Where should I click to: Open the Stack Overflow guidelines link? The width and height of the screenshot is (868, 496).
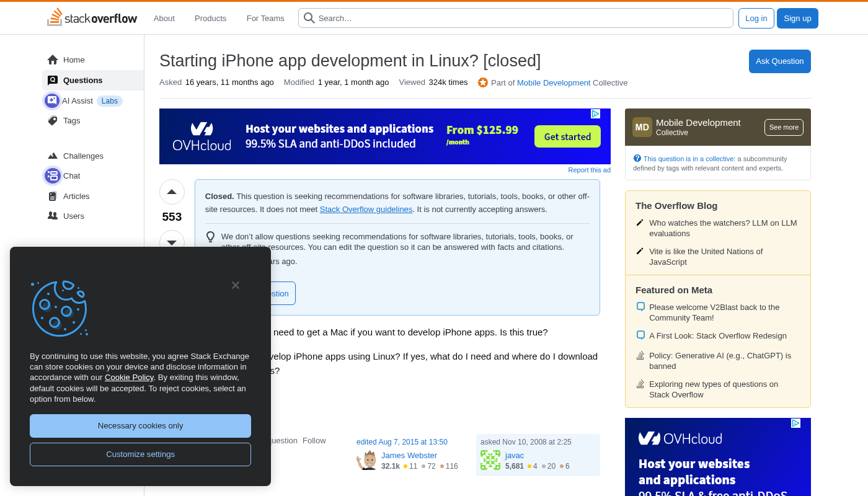tap(366, 210)
